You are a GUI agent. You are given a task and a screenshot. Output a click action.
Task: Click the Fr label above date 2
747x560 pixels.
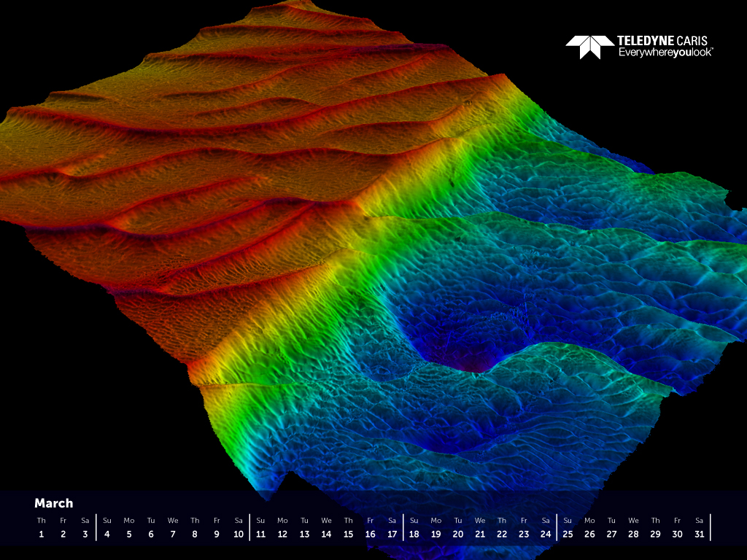(x=63, y=521)
